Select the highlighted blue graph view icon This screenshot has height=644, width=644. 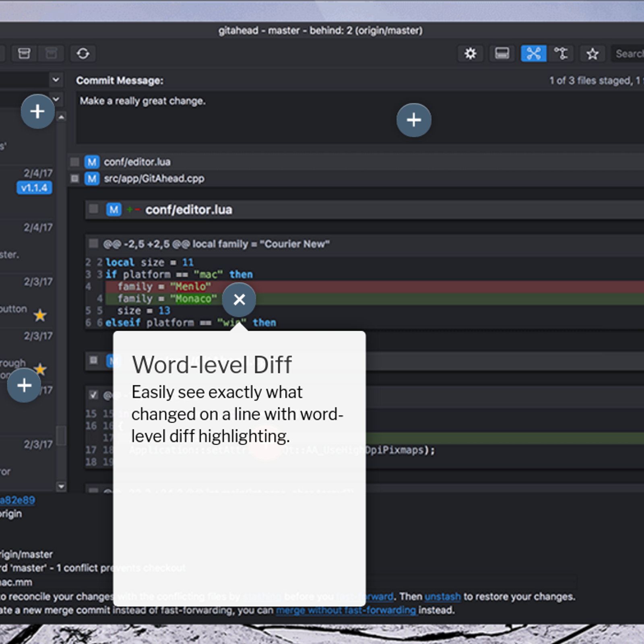pyautogui.click(x=534, y=54)
